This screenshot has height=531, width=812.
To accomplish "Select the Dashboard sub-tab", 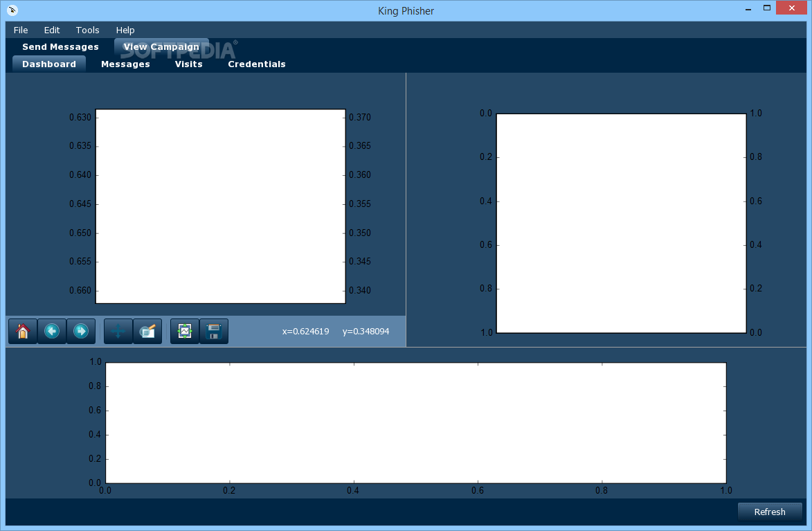I will pyautogui.click(x=49, y=64).
